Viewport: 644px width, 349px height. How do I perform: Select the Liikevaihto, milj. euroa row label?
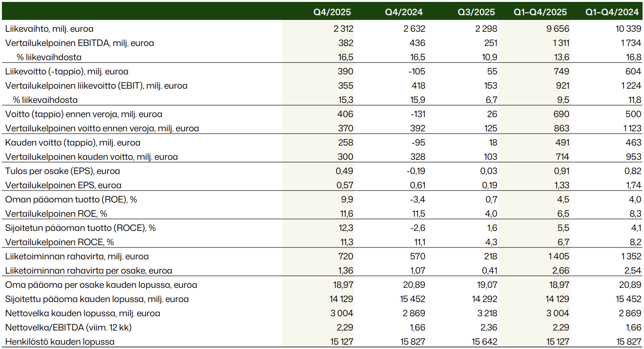click(x=49, y=29)
